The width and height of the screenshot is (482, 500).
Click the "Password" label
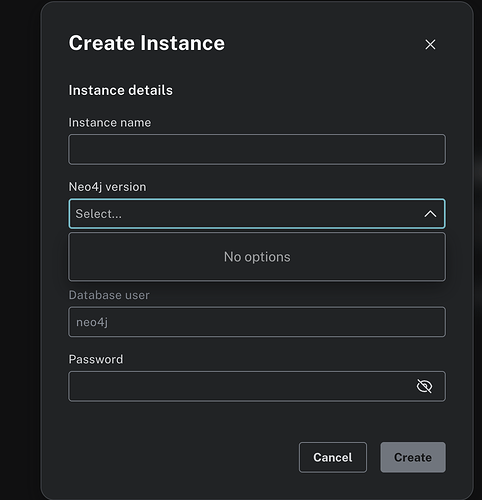tap(96, 359)
